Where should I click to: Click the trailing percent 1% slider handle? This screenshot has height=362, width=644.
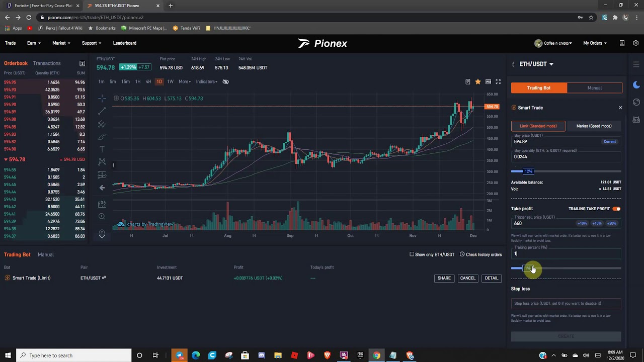tap(528, 268)
